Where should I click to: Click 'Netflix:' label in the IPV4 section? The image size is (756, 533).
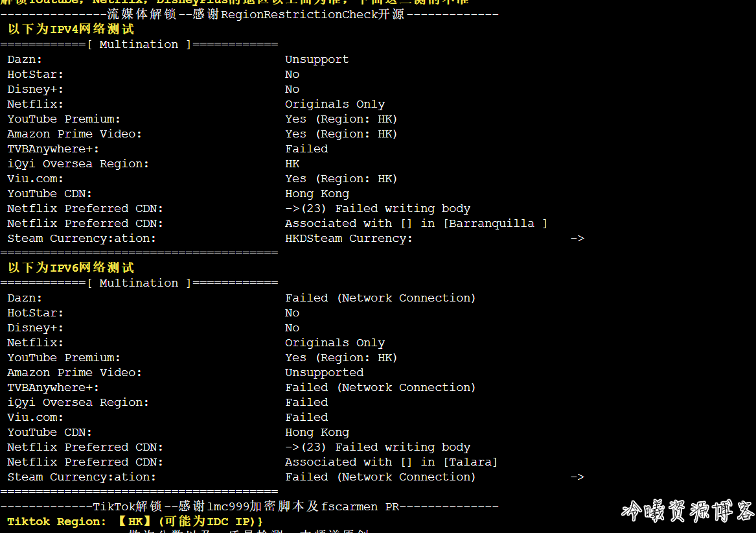35,104
